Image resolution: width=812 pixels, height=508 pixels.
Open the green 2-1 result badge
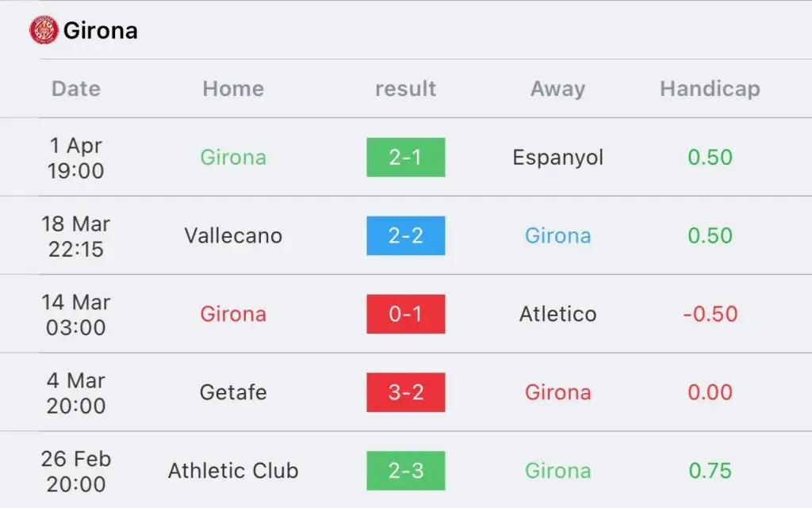tap(405, 157)
